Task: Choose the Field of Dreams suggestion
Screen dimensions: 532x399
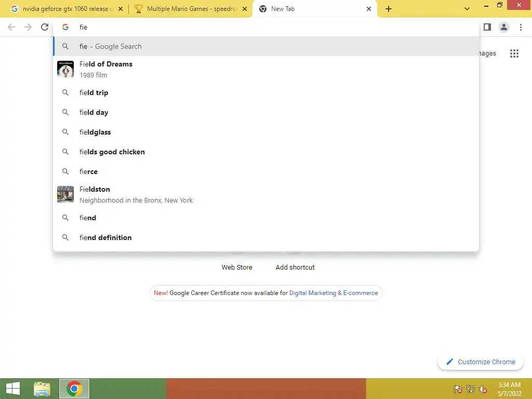Action: pyautogui.click(x=266, y=69)
